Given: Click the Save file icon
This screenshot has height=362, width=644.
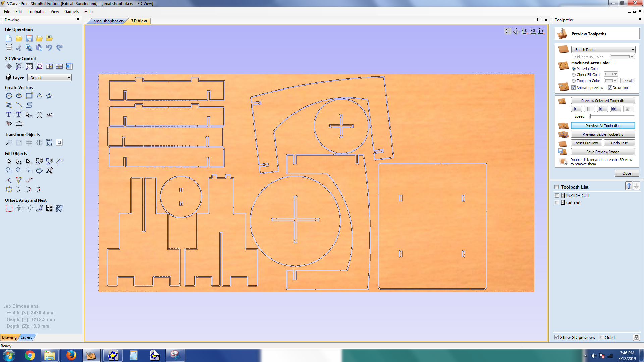Looking at the screenshot, I should pyautogui.click(x=29, y=38).
